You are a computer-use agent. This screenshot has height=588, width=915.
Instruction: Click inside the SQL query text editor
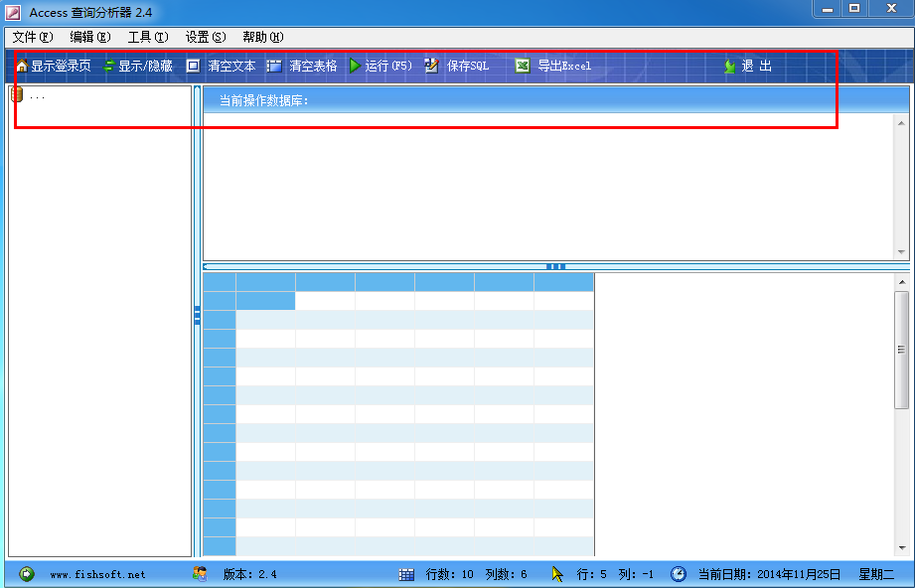click(547, 187)
